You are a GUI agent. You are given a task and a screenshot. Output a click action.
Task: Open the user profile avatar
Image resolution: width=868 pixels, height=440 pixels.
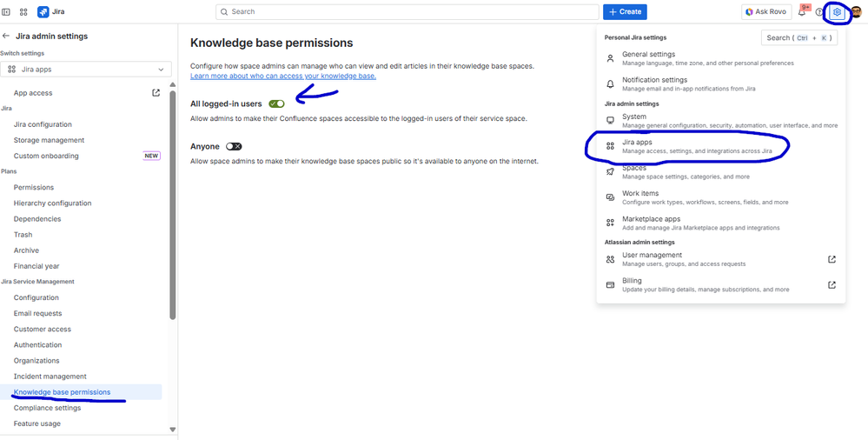(857, 11)
